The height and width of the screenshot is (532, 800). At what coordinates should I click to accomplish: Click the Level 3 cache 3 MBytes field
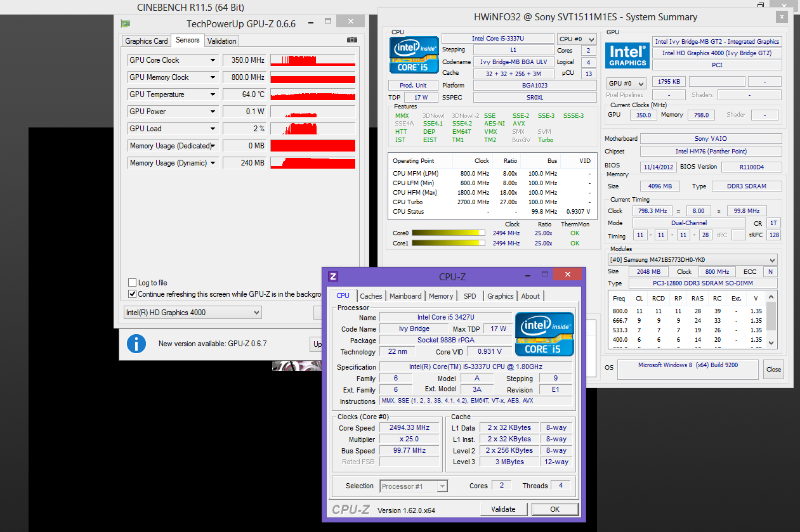coord(510,462)
